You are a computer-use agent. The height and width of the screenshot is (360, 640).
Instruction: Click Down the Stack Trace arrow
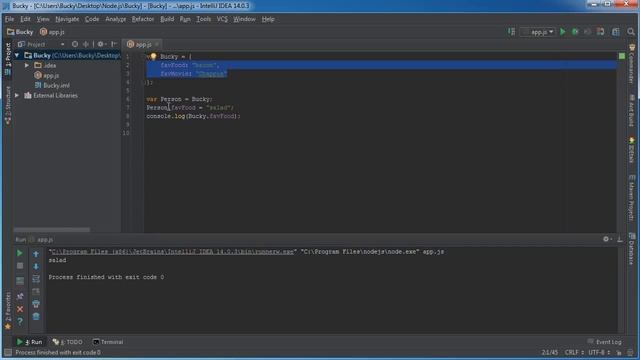tap(36, 266)
